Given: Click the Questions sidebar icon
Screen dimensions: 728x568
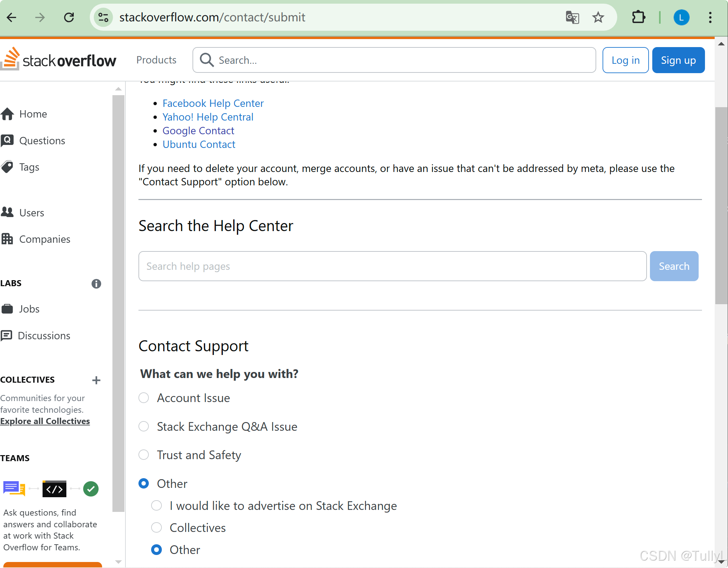Looking at the screenshot, I should coord(7,141).
